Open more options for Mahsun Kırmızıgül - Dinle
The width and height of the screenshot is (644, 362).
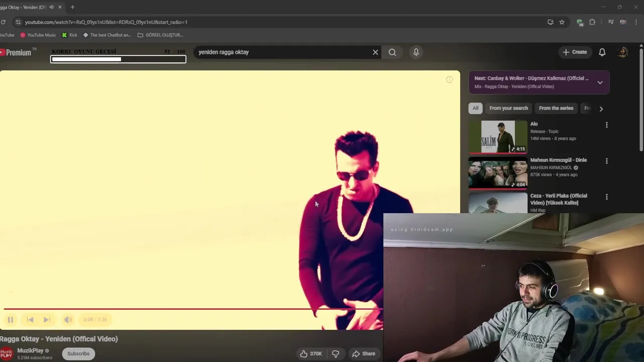[606, 161]
